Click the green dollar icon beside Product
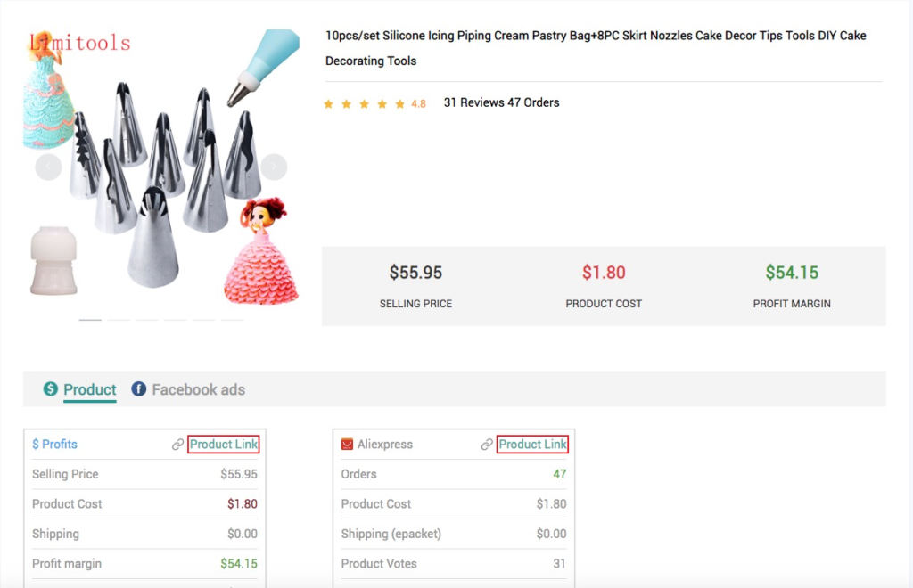Viewport: 913px width, 588px height. (51, 388)
